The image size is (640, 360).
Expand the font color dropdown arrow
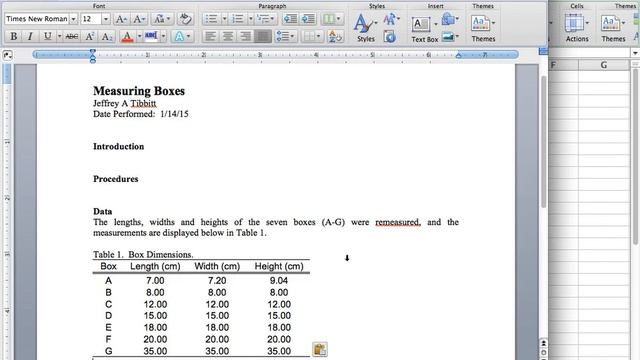click(x=139, y=37)
